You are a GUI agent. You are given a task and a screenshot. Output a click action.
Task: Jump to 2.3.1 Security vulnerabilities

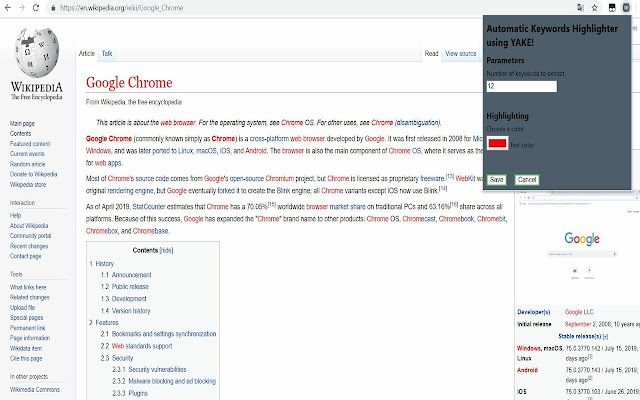coord(149,370)
